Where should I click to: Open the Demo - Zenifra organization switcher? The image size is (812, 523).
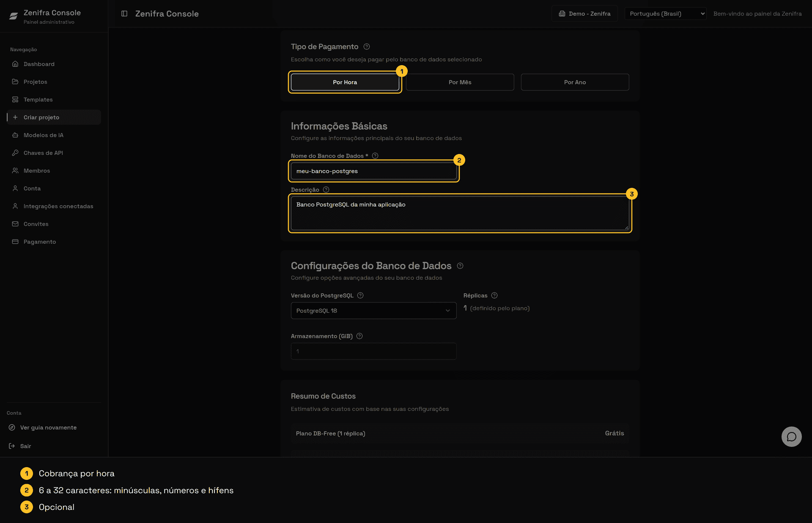coord(584,14)
